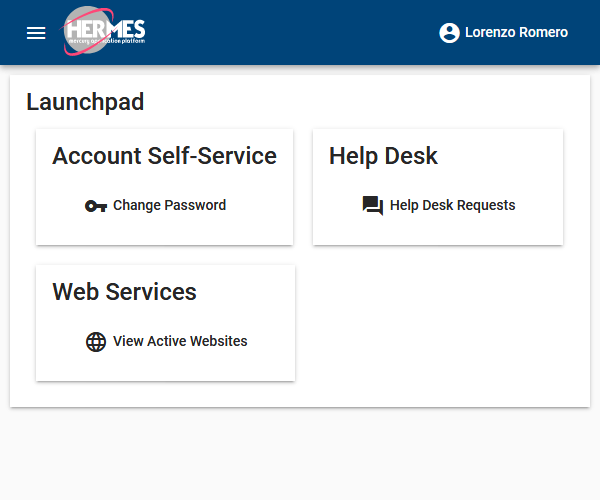This screenshot has height=500, width=600.
Task: Go to View Active Websites
Action: point(180,342)
